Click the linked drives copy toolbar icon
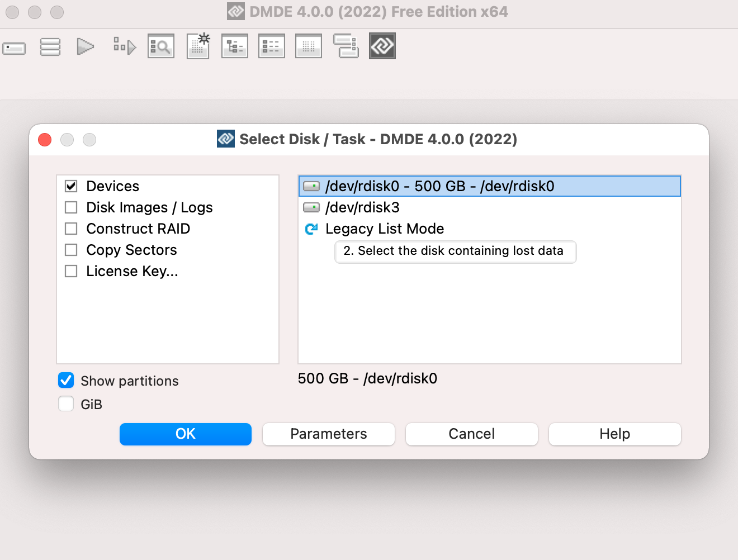 click(346, 46)
